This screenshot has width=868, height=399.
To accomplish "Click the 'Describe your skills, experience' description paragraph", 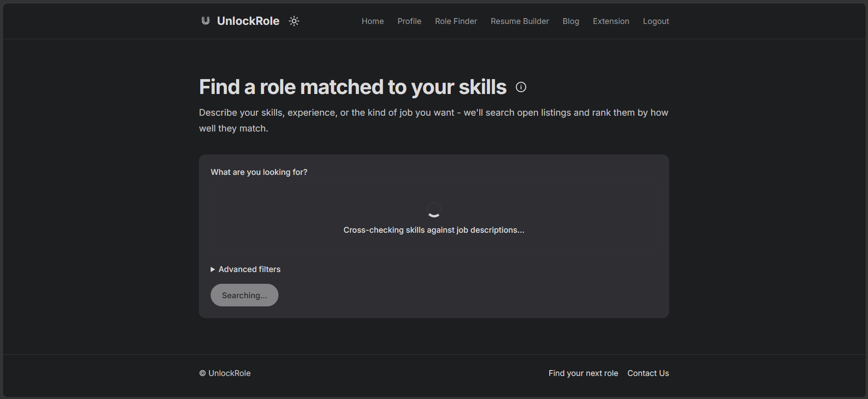I will click(x=434, y=120).
